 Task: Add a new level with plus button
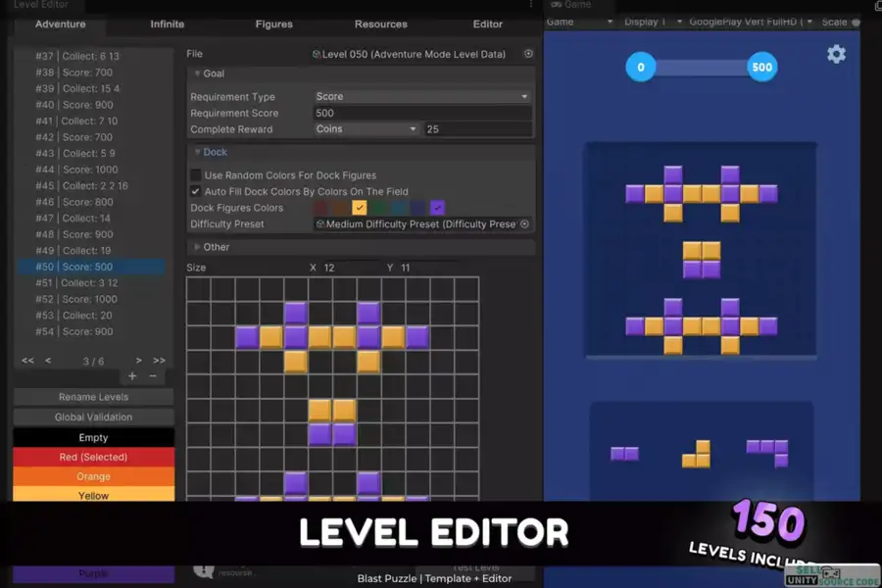click(132, 376)
